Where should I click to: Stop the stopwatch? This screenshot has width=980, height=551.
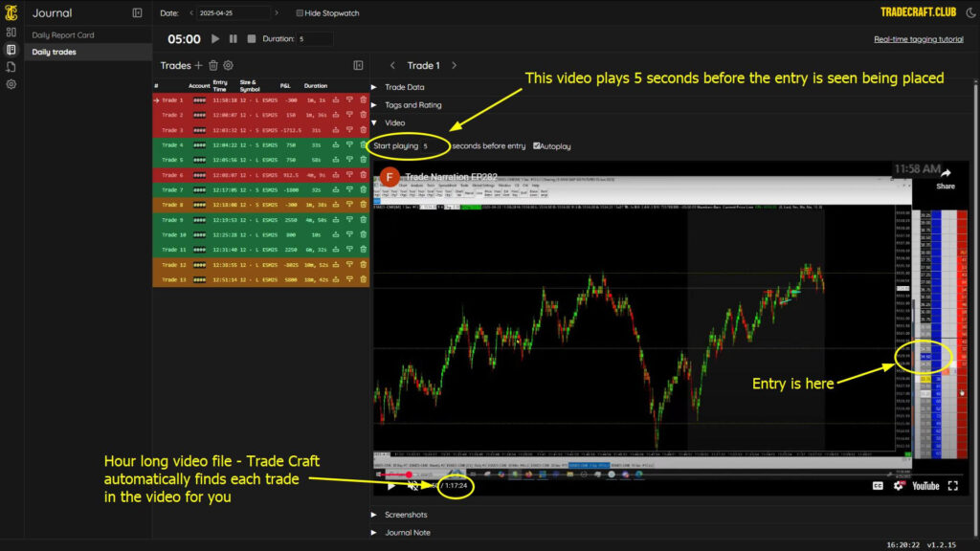(x=252, y=38)
